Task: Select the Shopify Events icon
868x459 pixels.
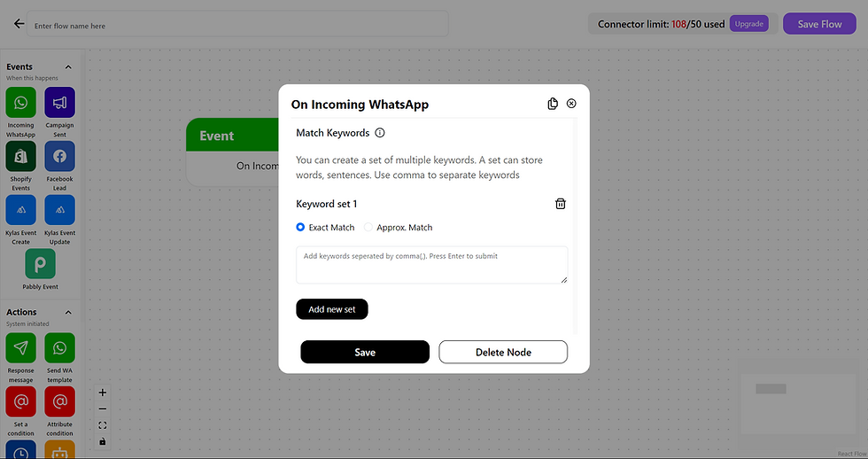Action: [21, 156]
